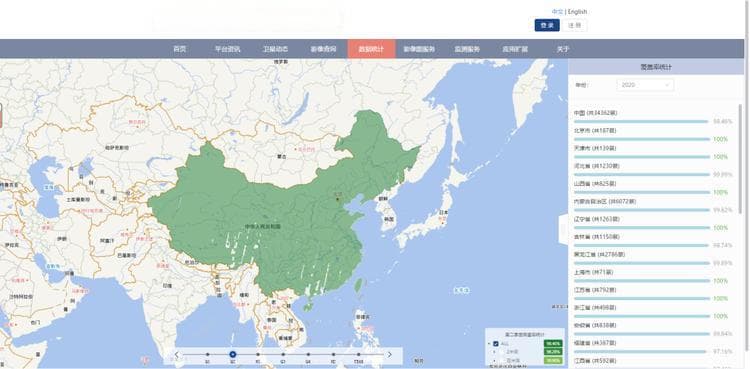The height and width of the screenshot is (369, 750).
Task: Select the first point on timeline
Action: pyautogui.click(x=207, y=355)
